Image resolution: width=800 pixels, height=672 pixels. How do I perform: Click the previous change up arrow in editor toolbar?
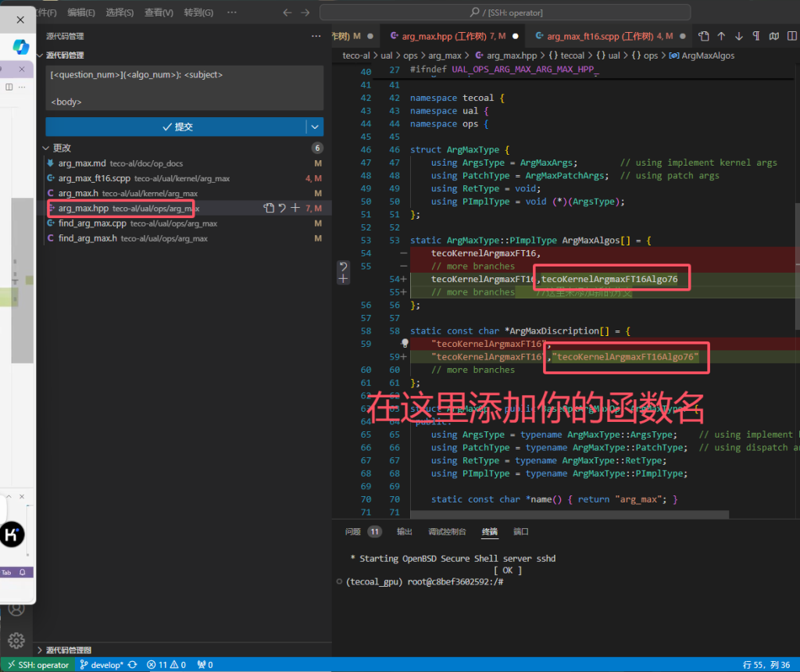tap(721, 36)
